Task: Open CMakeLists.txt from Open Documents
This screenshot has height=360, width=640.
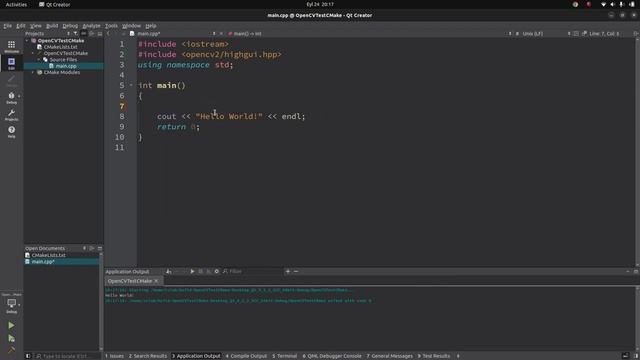Action: tap(48, 255)
